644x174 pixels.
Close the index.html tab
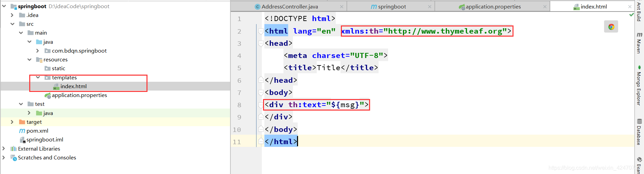pos(630,7)
